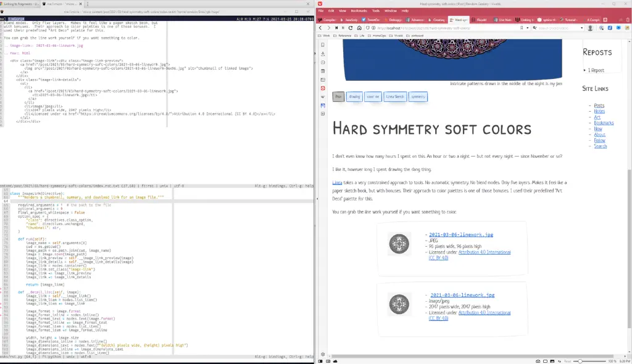Open History panel in Vivaldi side panel

322,62
